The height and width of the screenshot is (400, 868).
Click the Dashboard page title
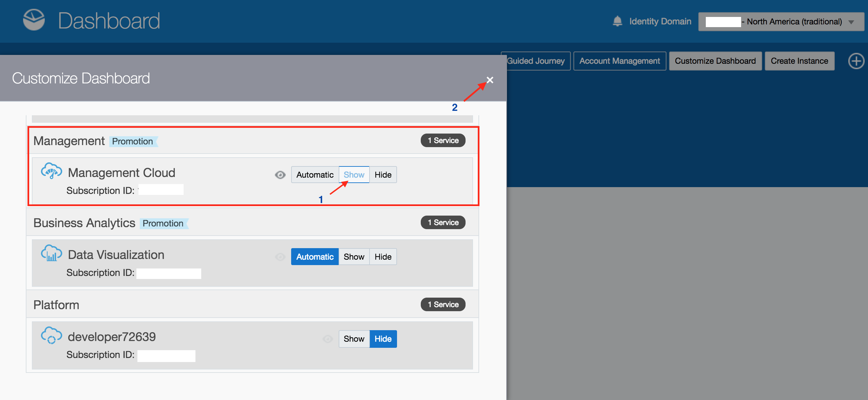[109, 21]
